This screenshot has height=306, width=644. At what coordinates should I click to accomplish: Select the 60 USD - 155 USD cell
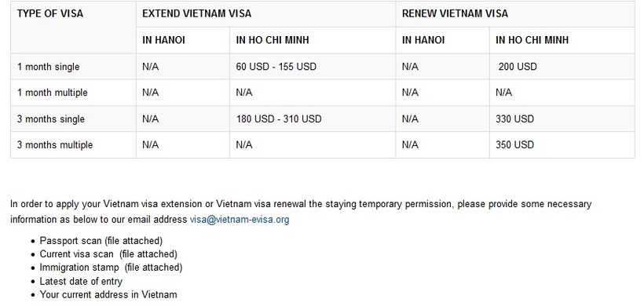tap(313, 67)
